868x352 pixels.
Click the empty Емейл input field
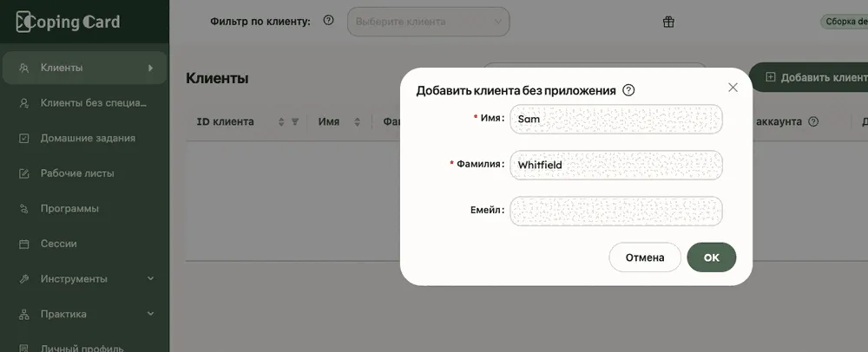coord(616,211)
